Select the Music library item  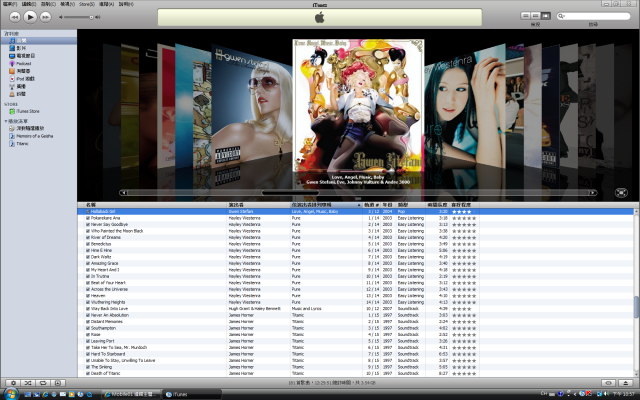[39, 40]
